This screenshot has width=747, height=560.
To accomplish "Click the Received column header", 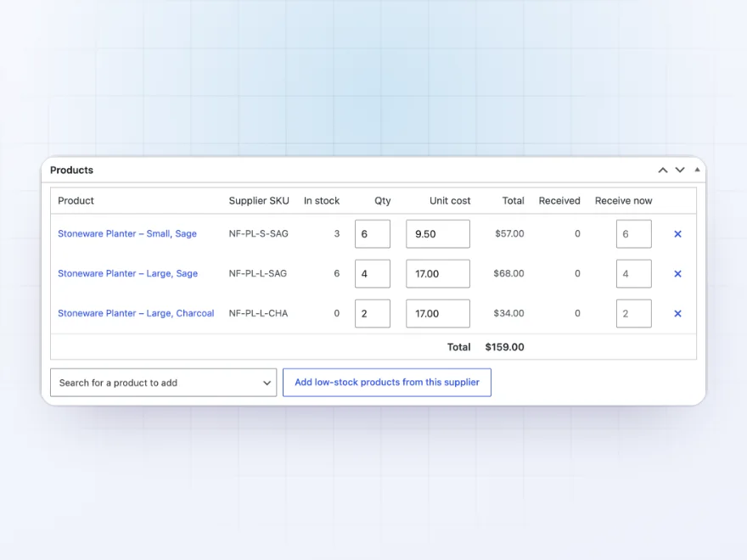I will coord(559,201).
